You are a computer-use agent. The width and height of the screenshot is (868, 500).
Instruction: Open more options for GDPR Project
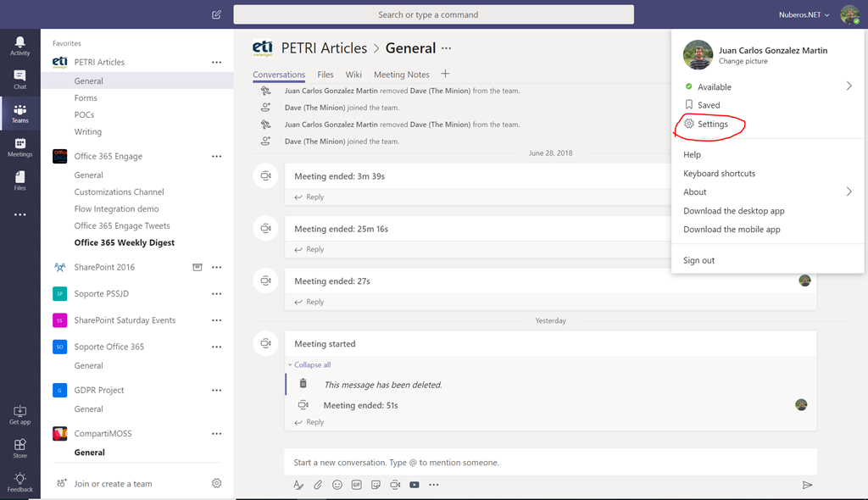[x=216, y=391]
